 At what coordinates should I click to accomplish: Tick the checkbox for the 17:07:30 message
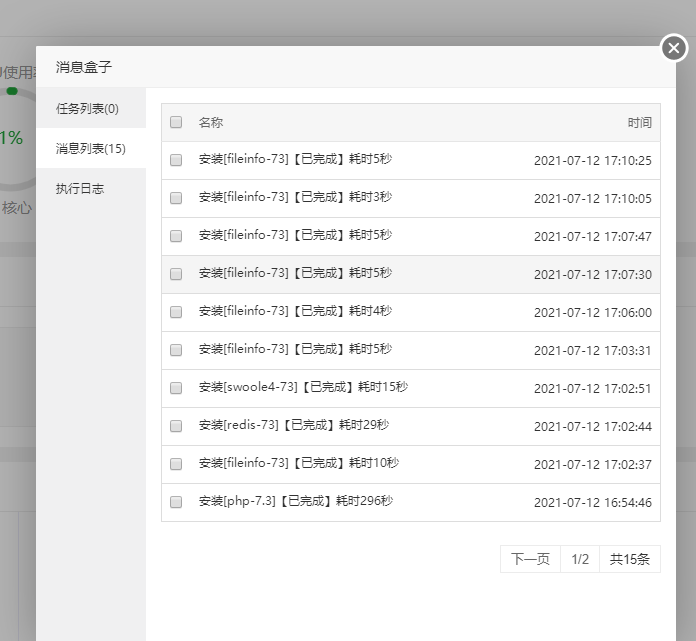coord(176,274)
